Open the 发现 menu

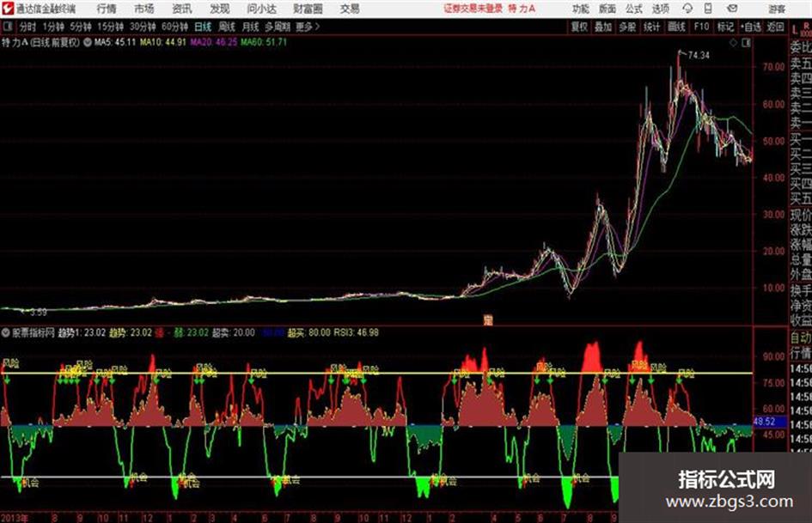coord(220,9)
